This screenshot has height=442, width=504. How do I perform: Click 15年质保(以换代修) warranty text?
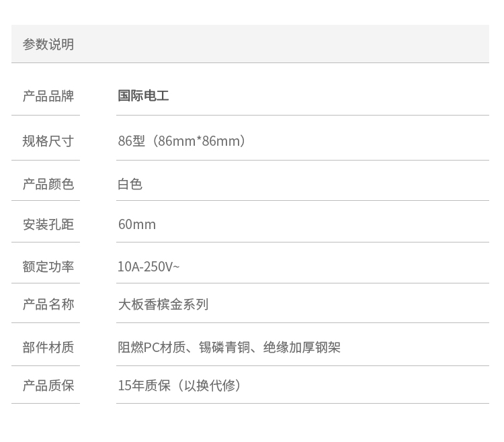click(x=179, y=386)
